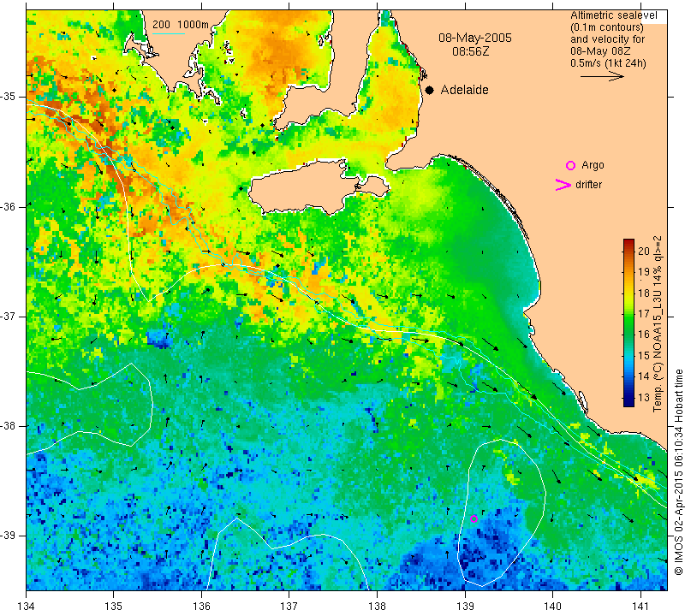Click the 'drifter' legend label
The width and height of the screenshot is (685, 616).
pyautogui.click(x=588, y=184)
